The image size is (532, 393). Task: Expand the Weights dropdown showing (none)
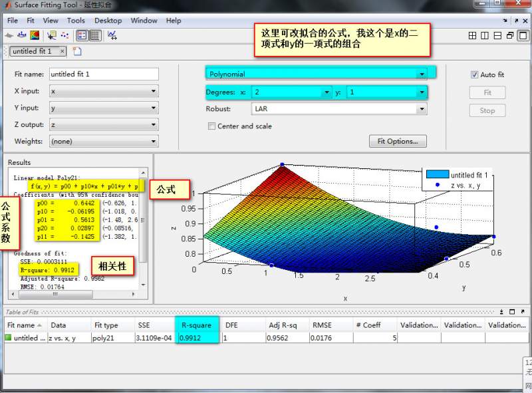tap(104, 141)
